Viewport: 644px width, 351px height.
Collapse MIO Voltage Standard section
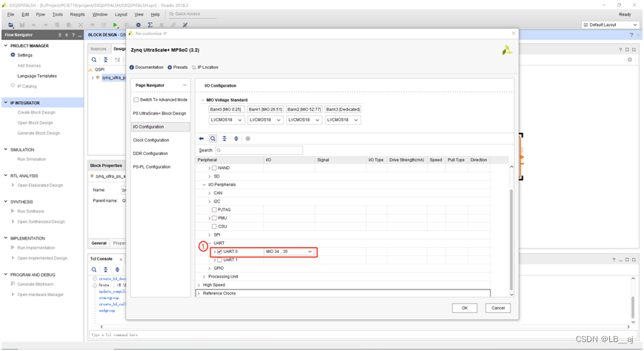click(x=202, y=100)
